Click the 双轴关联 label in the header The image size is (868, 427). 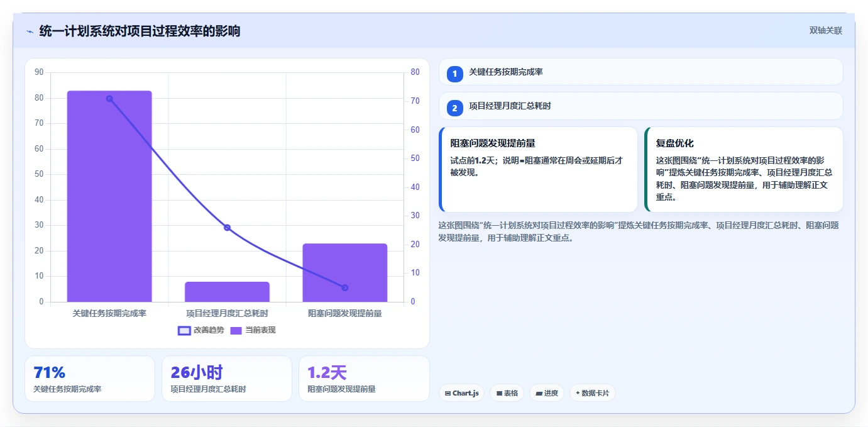click(825, 31)
